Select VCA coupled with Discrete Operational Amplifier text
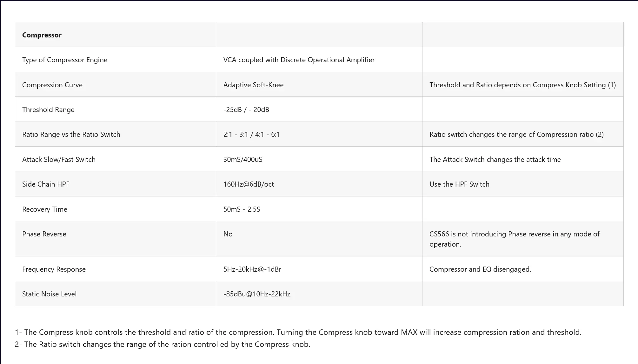638x364 pixels. pos(299,60)
